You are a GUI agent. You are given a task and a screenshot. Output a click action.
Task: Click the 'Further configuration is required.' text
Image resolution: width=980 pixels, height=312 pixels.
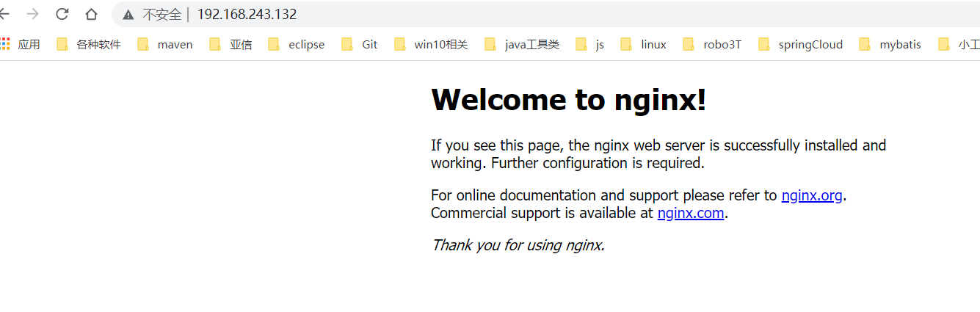[598, 163]
